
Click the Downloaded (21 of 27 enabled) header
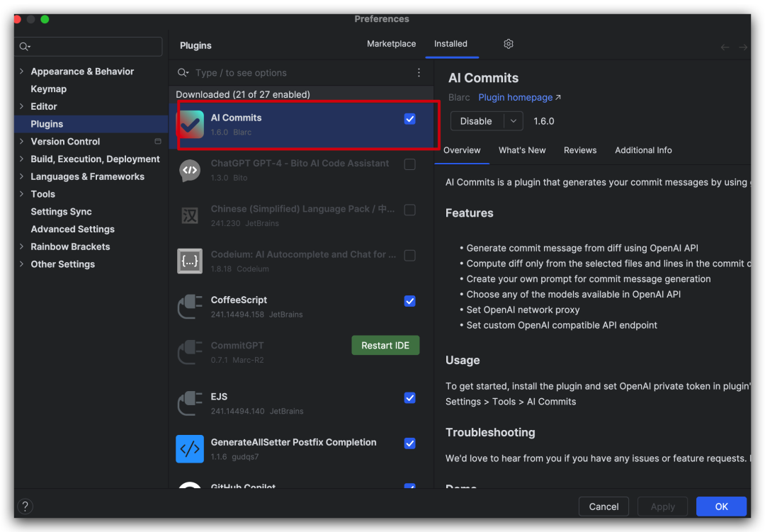(243, 94)
